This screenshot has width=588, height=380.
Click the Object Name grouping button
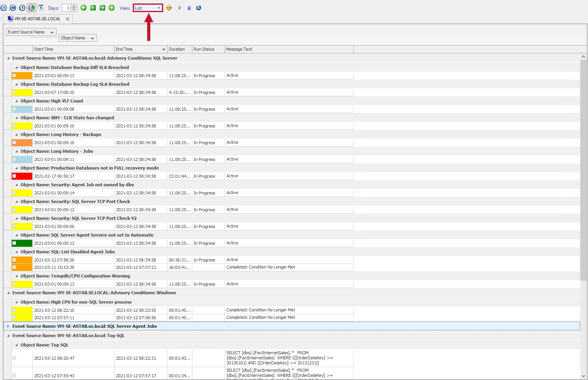click(x=77, y=37)
